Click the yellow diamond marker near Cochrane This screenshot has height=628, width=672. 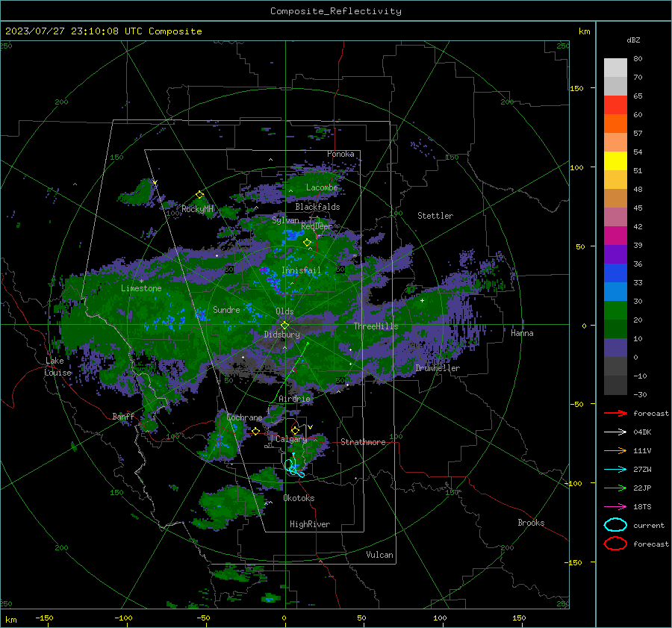[255, 431]
